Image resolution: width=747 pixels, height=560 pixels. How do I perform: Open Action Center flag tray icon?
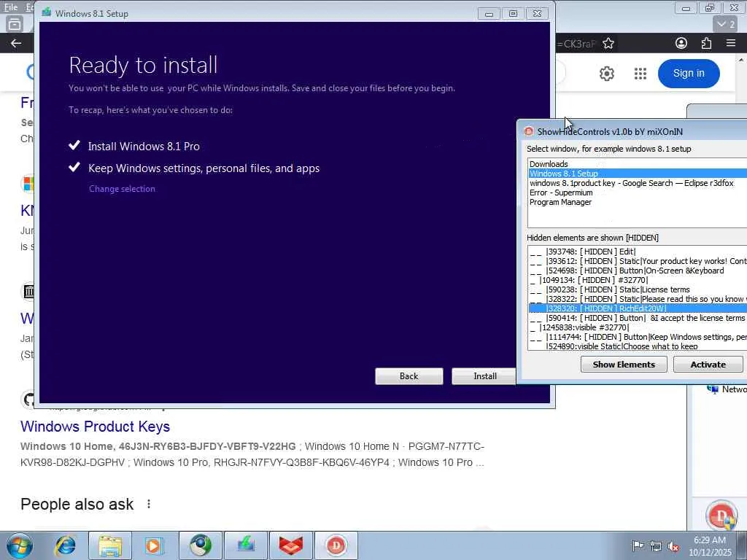638,545
